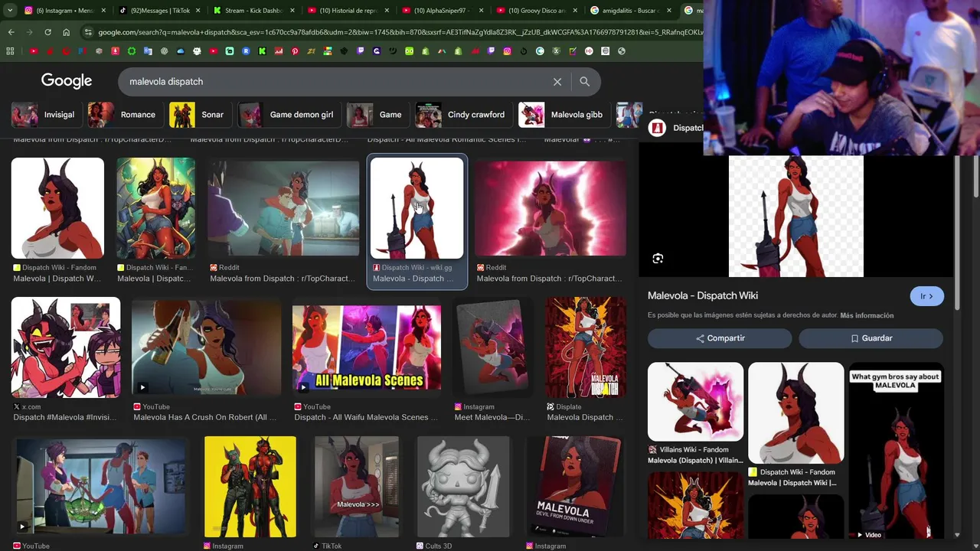Image resolution: width=980 pixels, height=551 pixels.
Task: Select the Romance suggestion chip
Action: (x=123, y=115)
